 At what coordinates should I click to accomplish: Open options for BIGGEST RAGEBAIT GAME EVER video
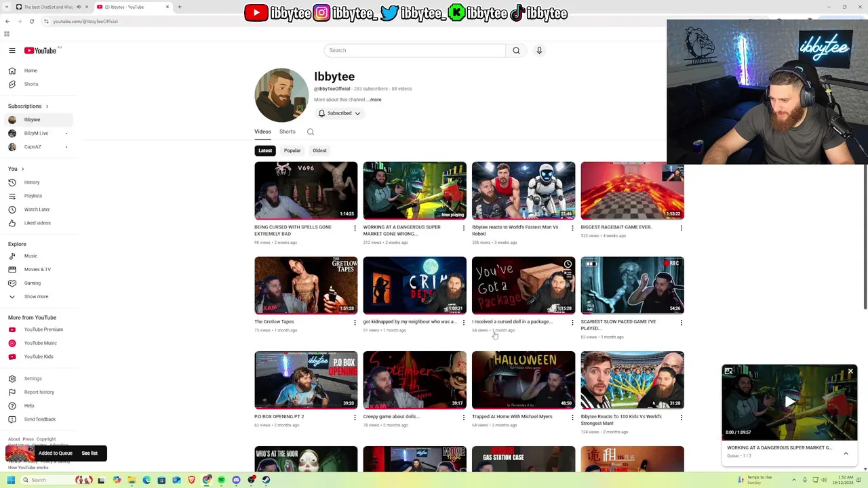tap(682, 228)
